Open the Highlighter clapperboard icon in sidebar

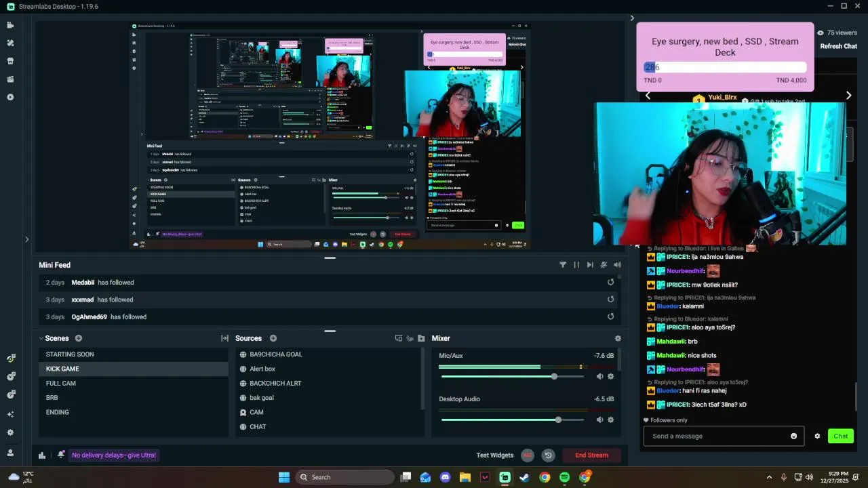pos(10,79)
